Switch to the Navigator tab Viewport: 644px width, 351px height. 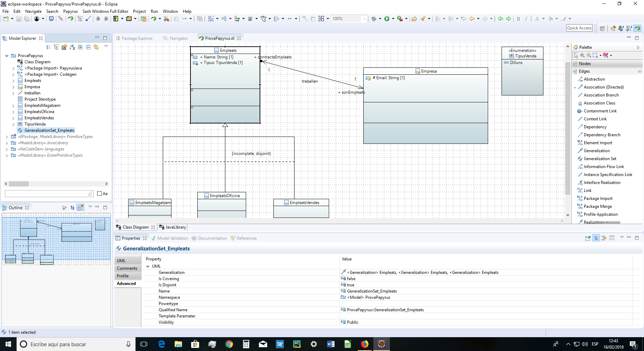(176, 38)
